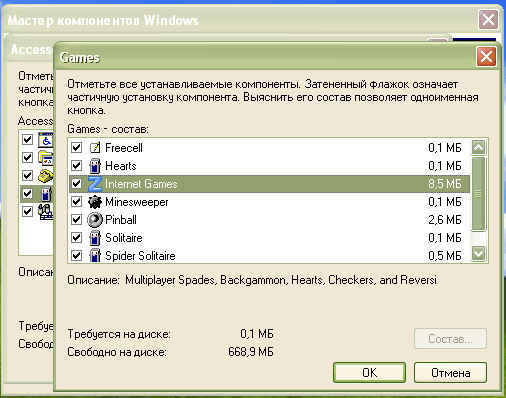Click the disabled Состав... button
This screenshot has width=506, height=398.
[450, 339]
